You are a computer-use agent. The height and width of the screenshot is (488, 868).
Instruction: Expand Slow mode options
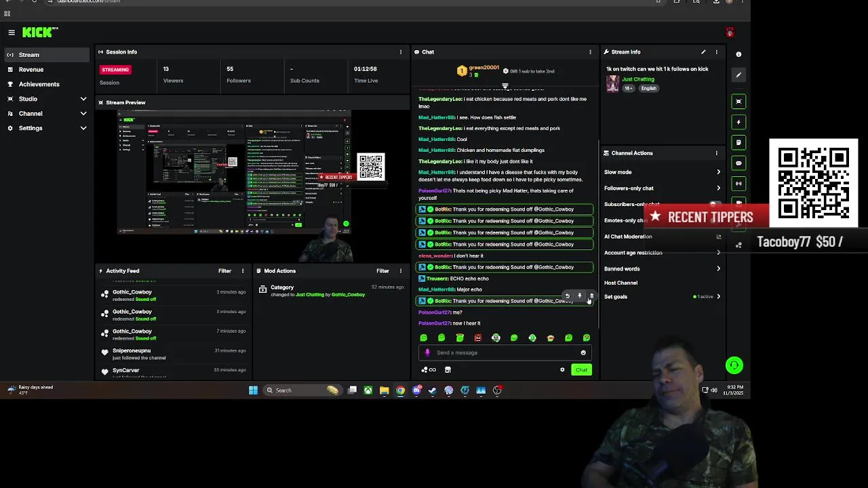[718, 172]
